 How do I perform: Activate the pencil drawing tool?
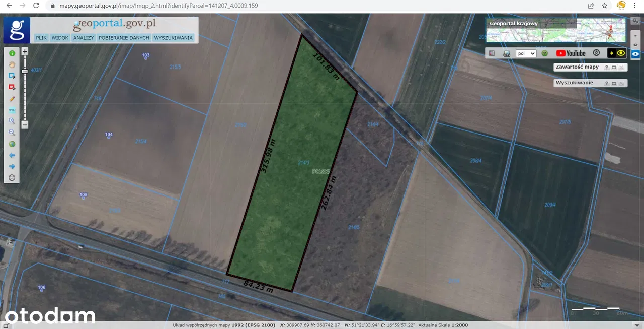12,99
